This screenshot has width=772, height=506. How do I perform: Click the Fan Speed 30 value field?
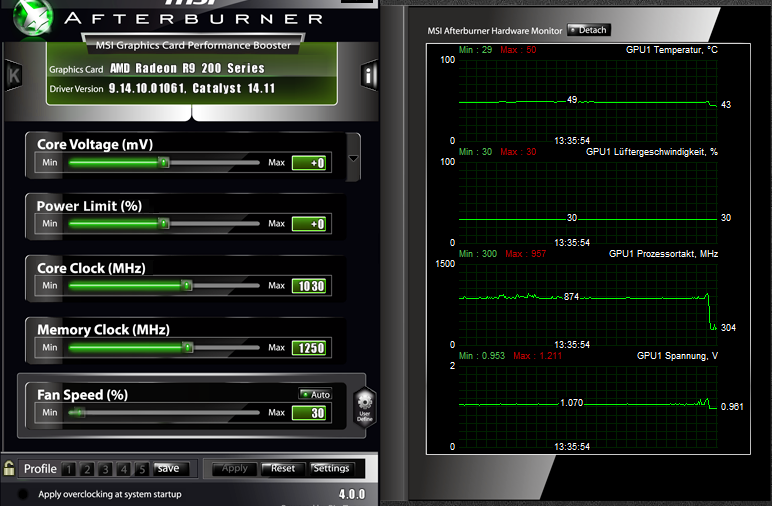pos(309,413)
